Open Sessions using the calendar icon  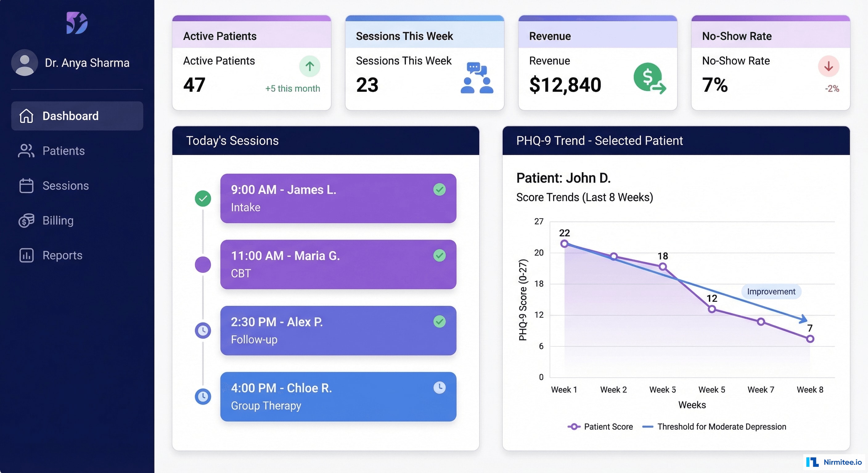pyautogui.click(x=26, y=185)
